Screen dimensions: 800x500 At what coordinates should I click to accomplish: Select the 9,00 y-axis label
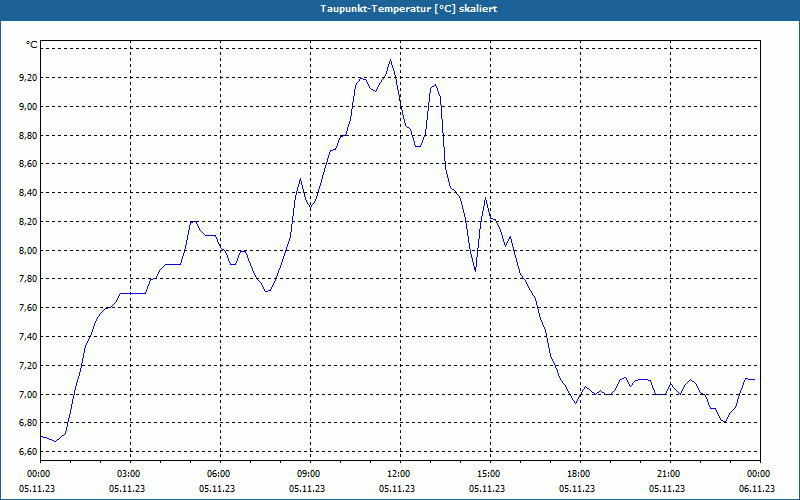(x=28, y=107)
